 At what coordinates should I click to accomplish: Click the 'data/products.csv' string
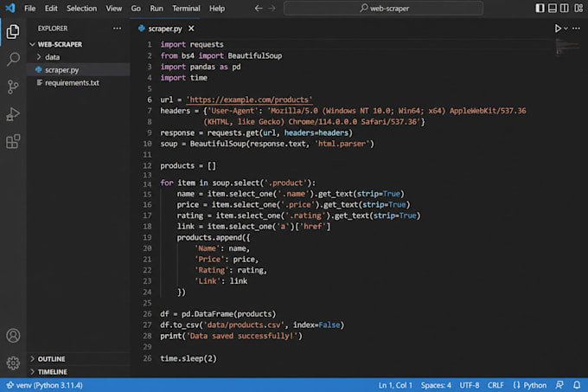tap(243, 325)
